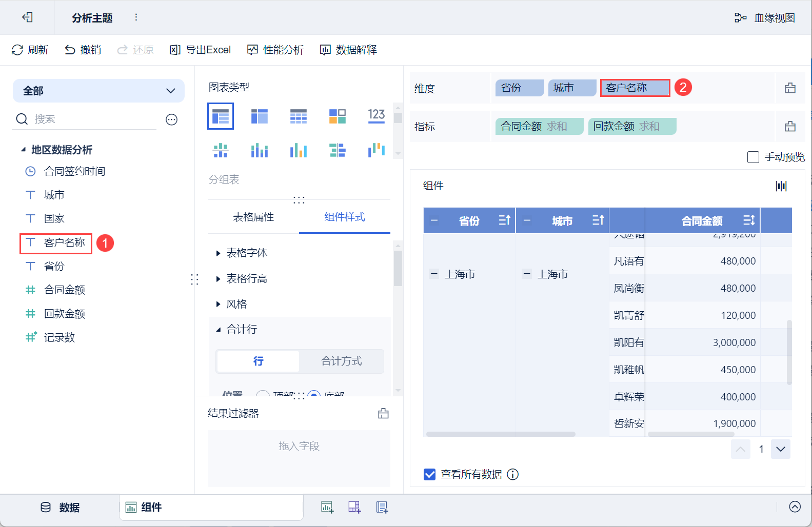Switch to the 数据 bottom tab
The width and height of the screenshot is (812, 527).
click(x=60, y=508)
